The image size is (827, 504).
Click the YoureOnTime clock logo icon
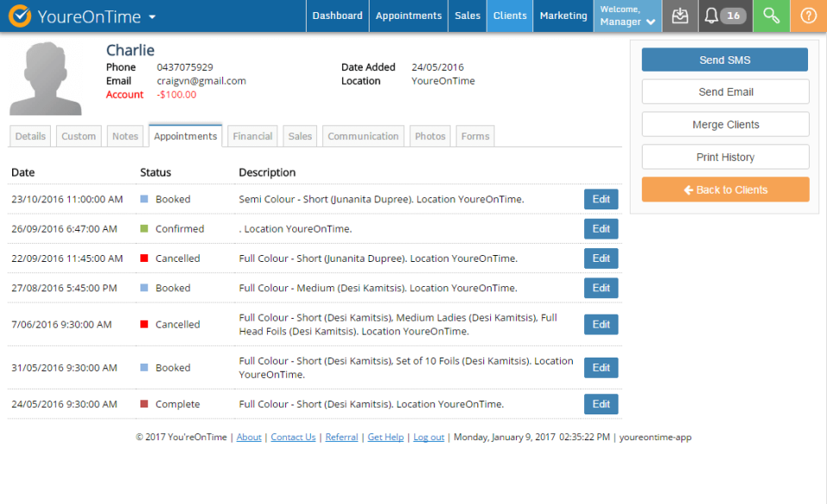click(20, 16)
